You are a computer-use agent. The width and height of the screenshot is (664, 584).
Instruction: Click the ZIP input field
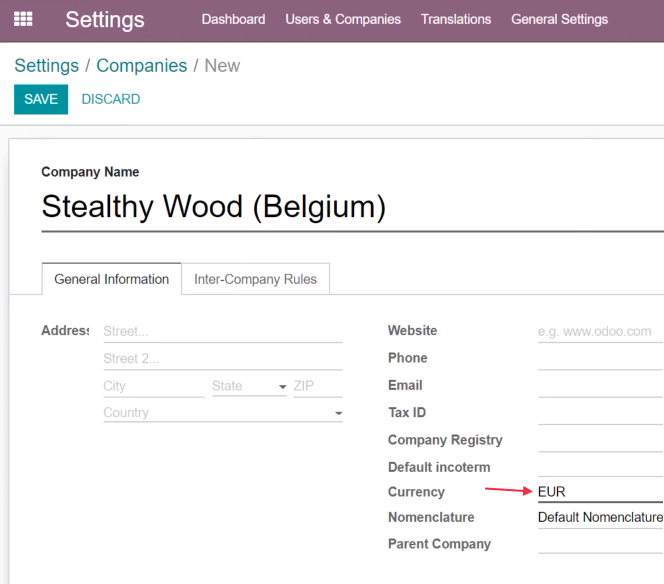click(x=318, y=386)
